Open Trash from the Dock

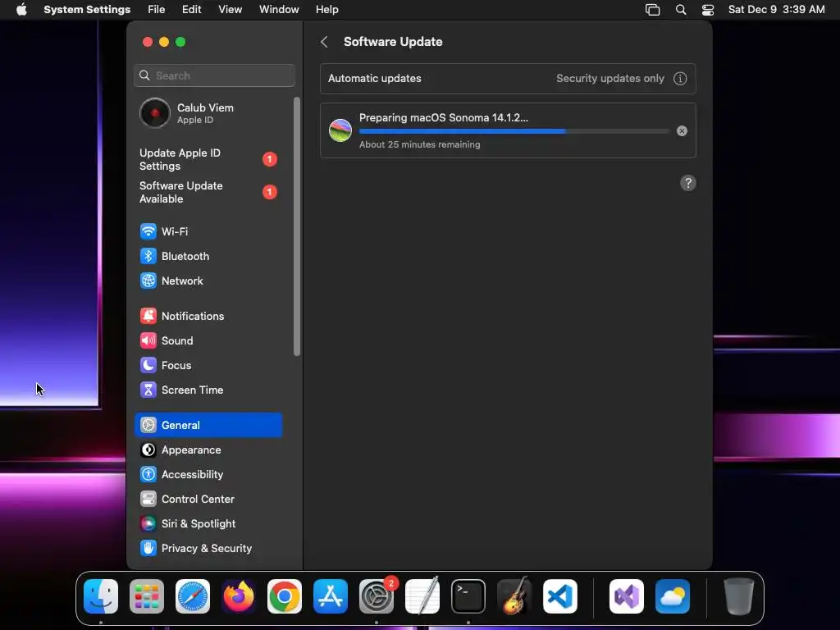click(739, 596)
